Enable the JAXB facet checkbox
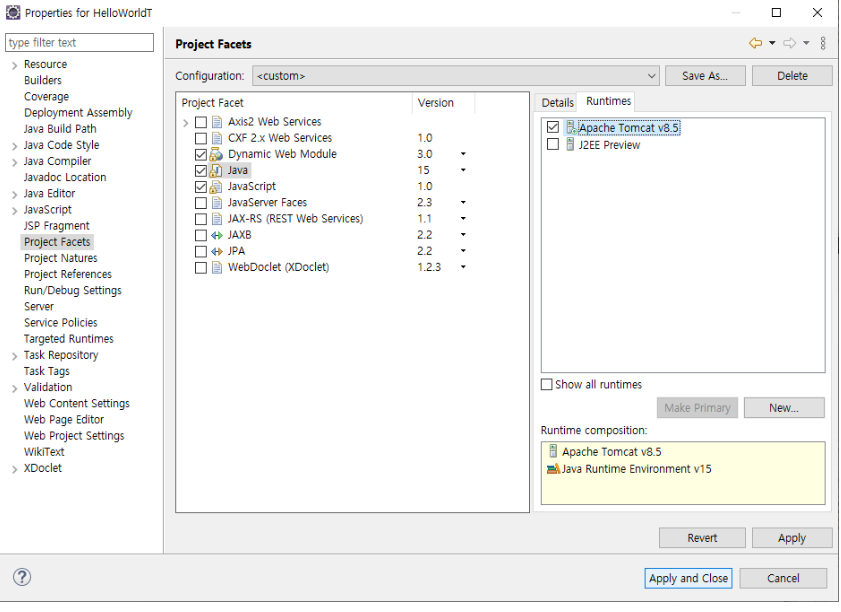Image resolution: width=841 pixels, height=612 pixels. (x=201, y=235)
